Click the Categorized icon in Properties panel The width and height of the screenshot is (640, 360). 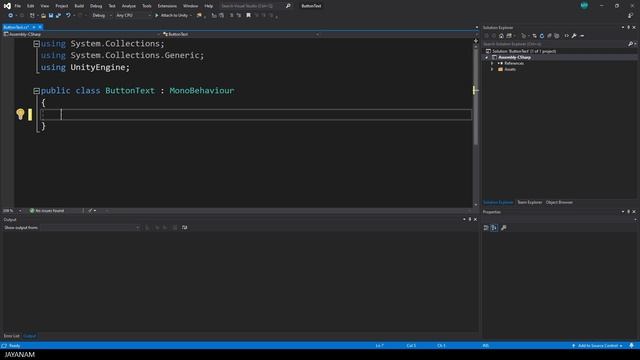pos(486,228)
